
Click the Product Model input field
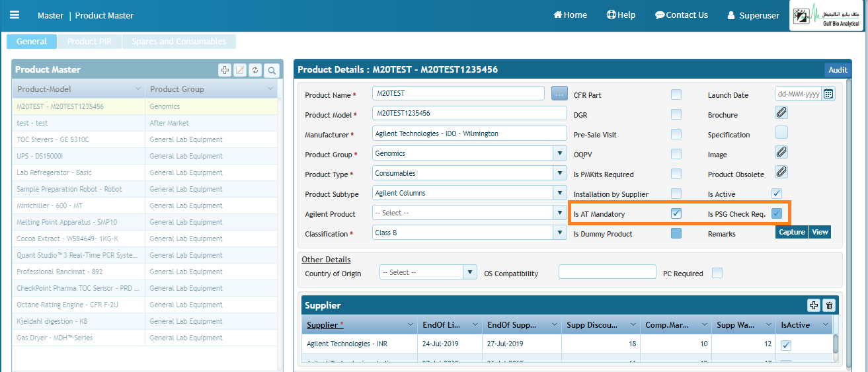(469, 114)
